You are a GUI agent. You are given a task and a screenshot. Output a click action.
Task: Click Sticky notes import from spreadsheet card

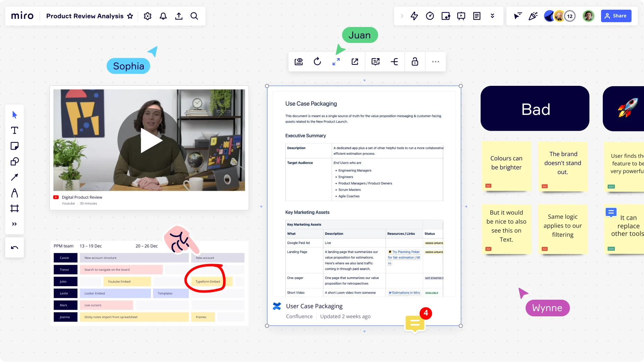click(134, 317)
